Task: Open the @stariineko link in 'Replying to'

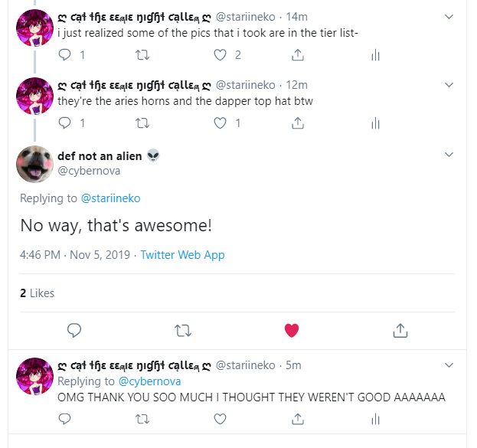Action: coord(111,198)
